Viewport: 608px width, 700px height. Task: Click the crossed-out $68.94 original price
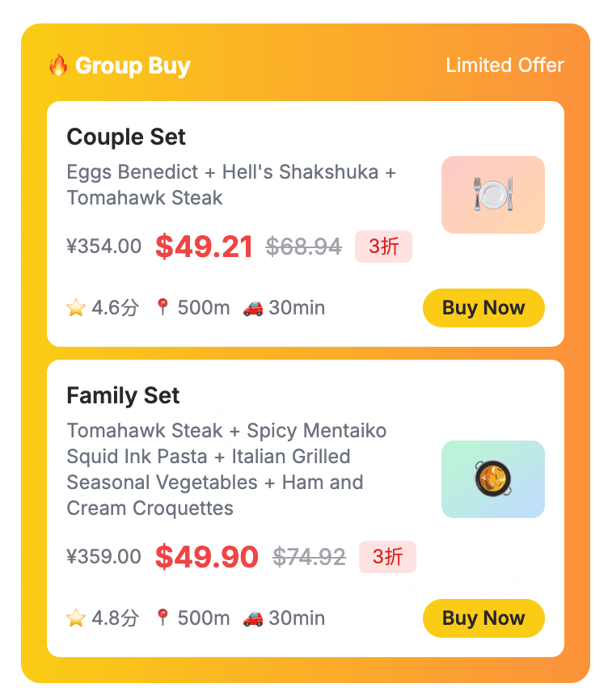304,247
